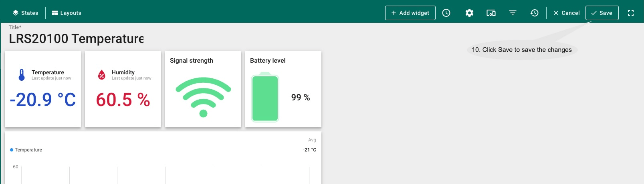Click the blue thermometer icon
Viewport: 644px width, 184px height.
tap(22, 75)
